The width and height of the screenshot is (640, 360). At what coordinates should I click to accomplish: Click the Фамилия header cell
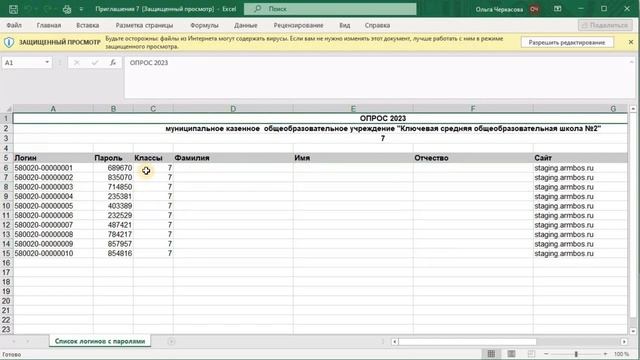(233, 158)
